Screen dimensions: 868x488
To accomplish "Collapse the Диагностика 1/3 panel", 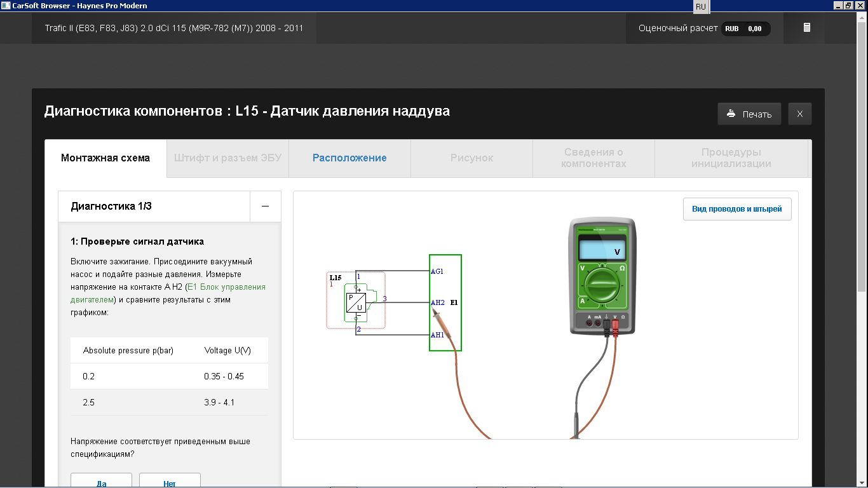I will click(266, 207).
